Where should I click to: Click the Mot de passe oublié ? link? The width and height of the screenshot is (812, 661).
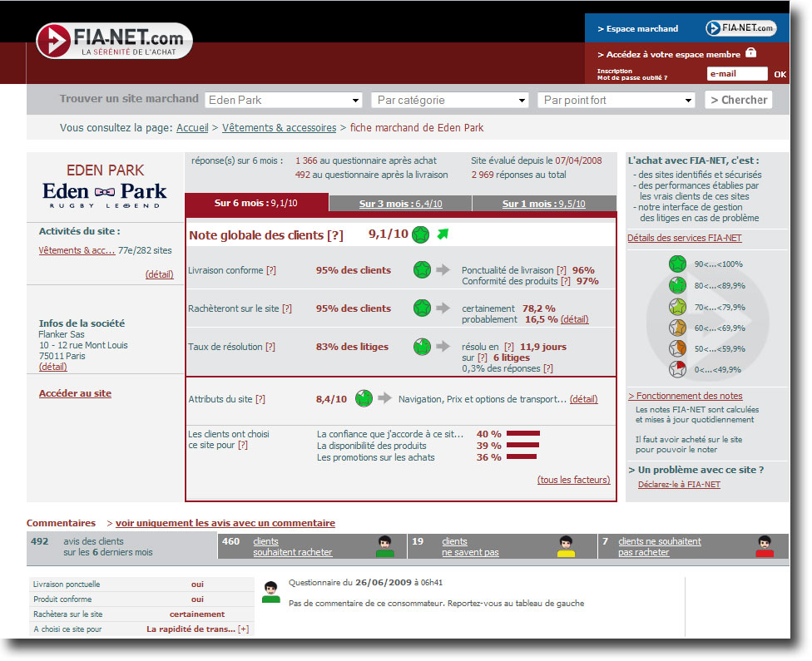click(631, 77)
